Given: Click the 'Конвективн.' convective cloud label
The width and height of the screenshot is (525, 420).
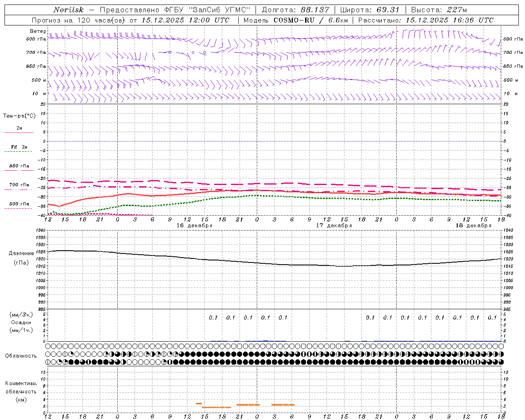Looking at the screenshot, I should coord(21,383).
